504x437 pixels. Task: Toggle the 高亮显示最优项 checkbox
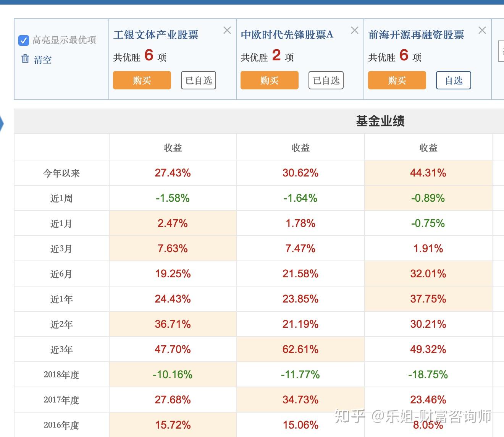tap(24, 40)
